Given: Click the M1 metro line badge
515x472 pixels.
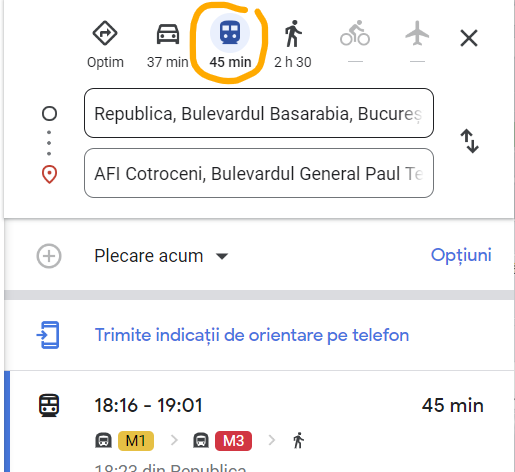Looking at the screenshot, I should pyautogui.click(x=136, y=441).
